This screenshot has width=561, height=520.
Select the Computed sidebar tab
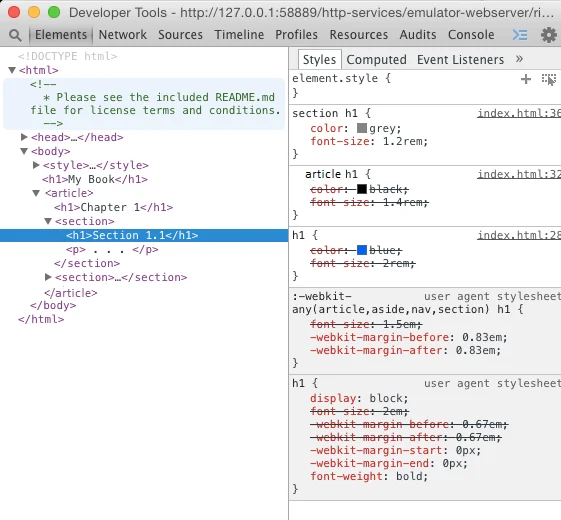pos(376,59)
